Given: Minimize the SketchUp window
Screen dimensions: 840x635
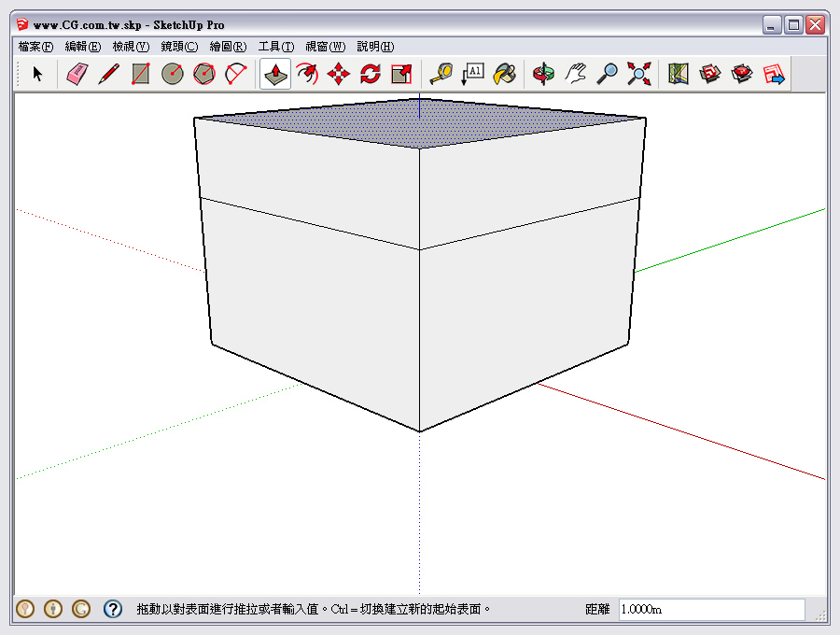Looking at the screenshot, I should point(772,24).
